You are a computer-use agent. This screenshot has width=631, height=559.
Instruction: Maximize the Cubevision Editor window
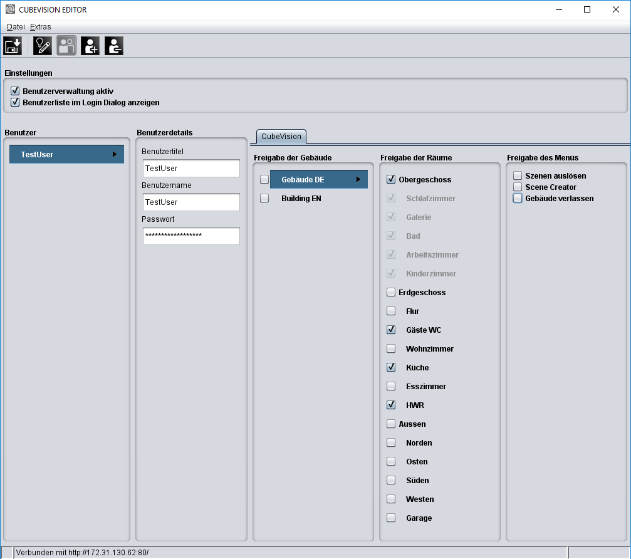point(587,9)
